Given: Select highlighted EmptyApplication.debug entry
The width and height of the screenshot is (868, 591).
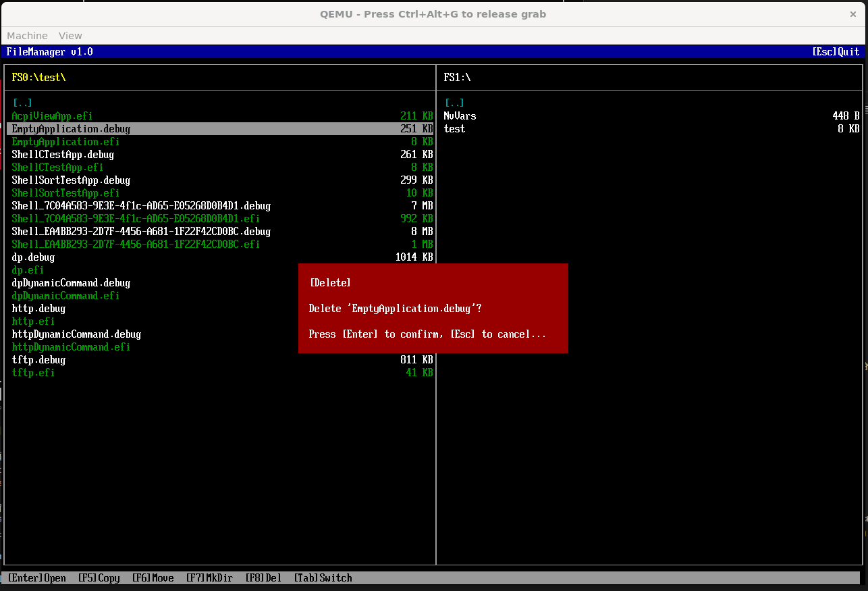Looking at the screenshot, I should (71, 129).
